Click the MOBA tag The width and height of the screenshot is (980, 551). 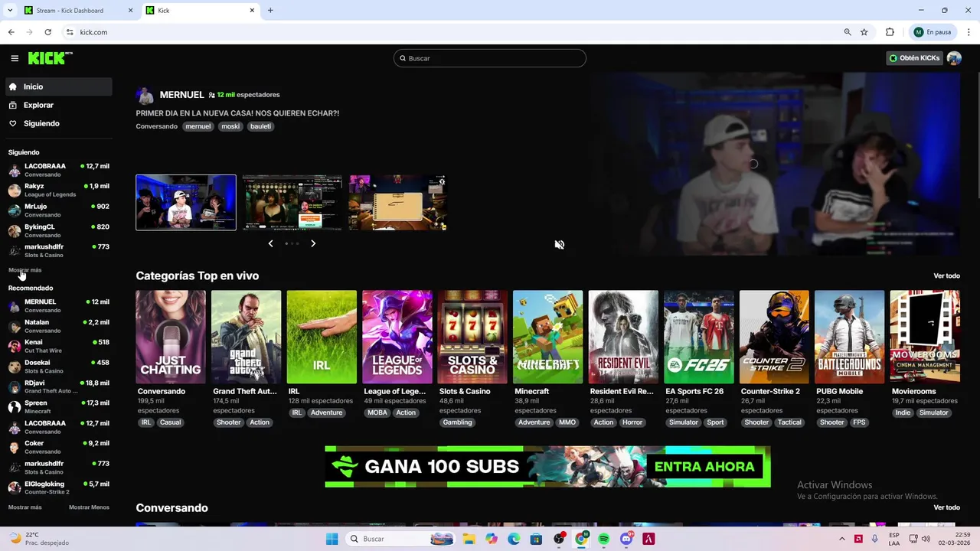(x=377, y=412)
